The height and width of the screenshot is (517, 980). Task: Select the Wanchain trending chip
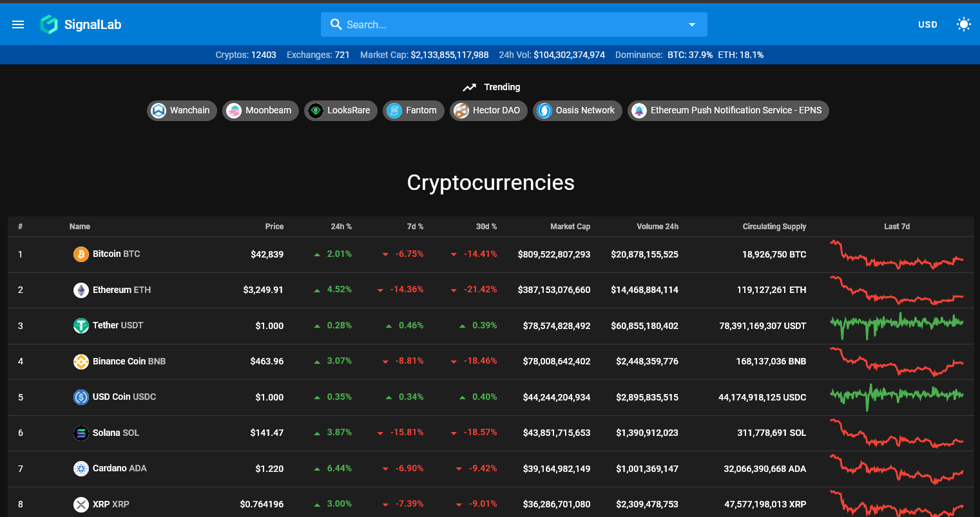click(182, 111)
